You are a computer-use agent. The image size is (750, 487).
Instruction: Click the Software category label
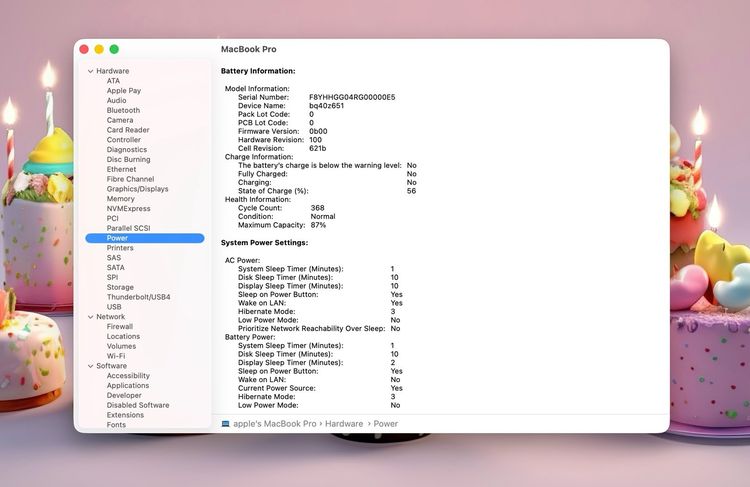click(x=111, y=366)
